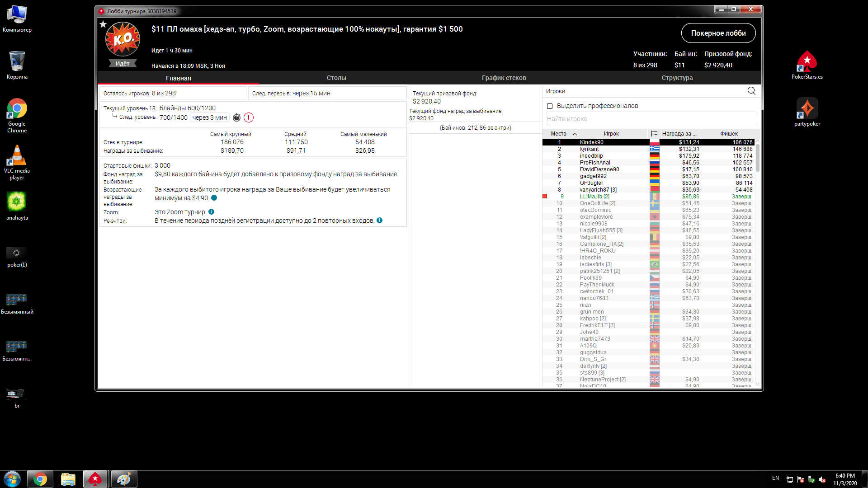Image resolution: width=868 pixels, height=488 pixels.
Task: Click the favorite star icon in tournament header
Action: [103, 24]
